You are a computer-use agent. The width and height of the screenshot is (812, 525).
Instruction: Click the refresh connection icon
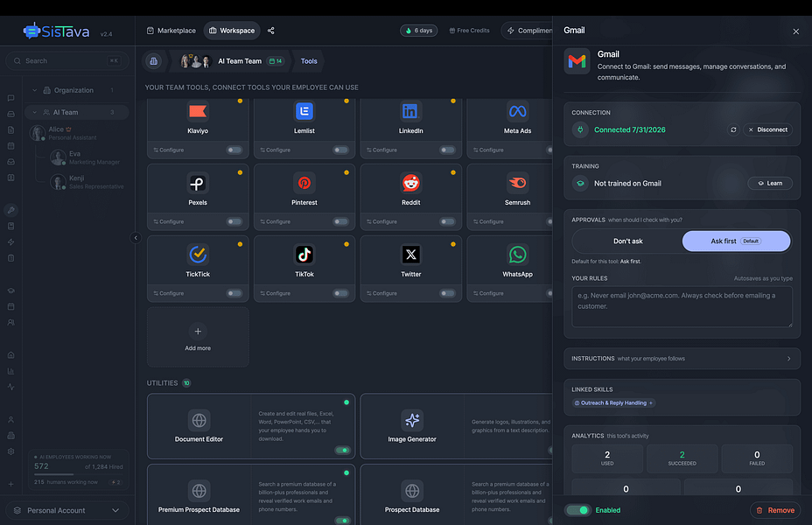733,129
